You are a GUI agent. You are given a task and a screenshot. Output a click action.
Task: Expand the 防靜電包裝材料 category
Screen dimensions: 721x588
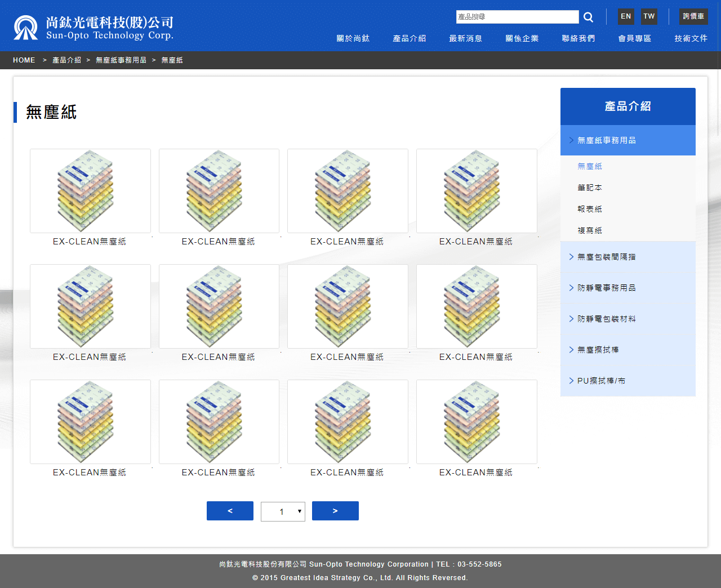tap(628, 319)
